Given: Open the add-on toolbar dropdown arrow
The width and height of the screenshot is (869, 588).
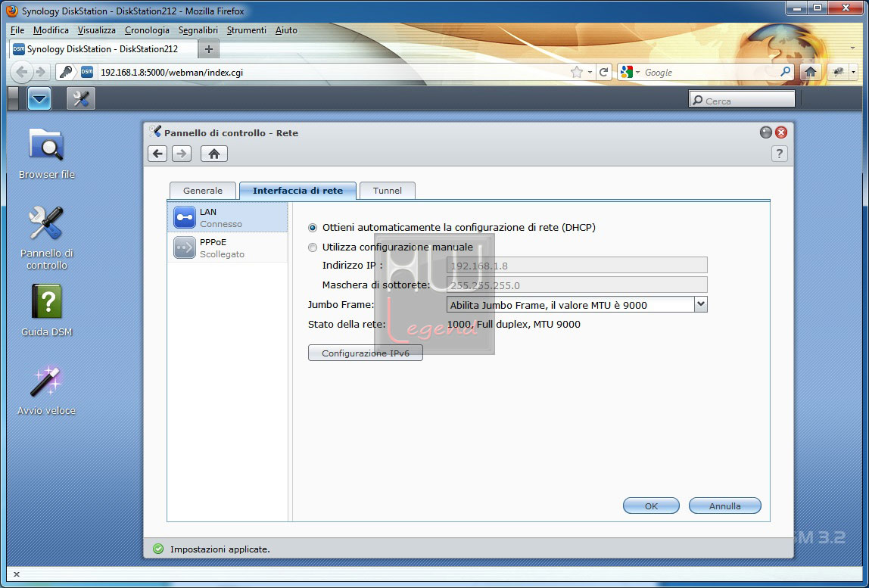Looking at the screenshot, I should pyautogui.click(x=854, y=73).
